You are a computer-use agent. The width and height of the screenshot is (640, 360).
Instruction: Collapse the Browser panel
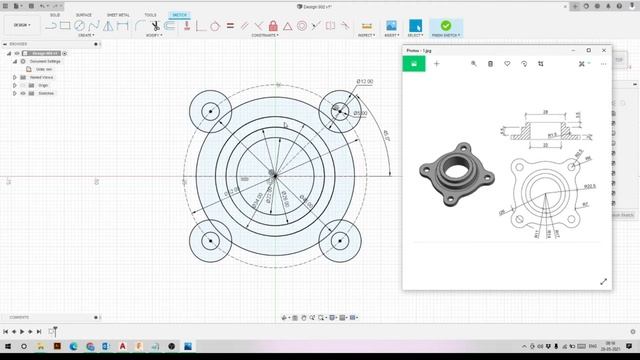point(5,44)
